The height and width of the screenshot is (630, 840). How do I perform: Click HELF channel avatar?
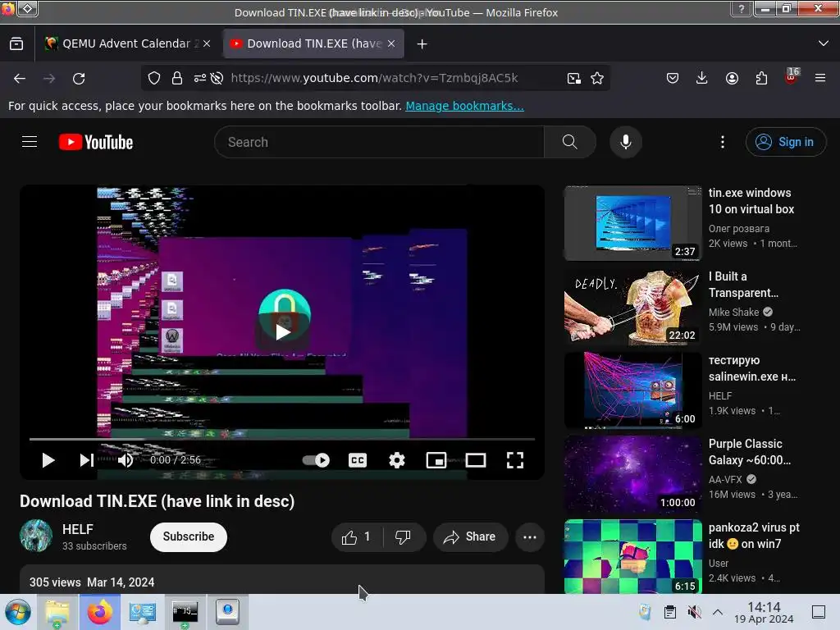coord(36,536)
